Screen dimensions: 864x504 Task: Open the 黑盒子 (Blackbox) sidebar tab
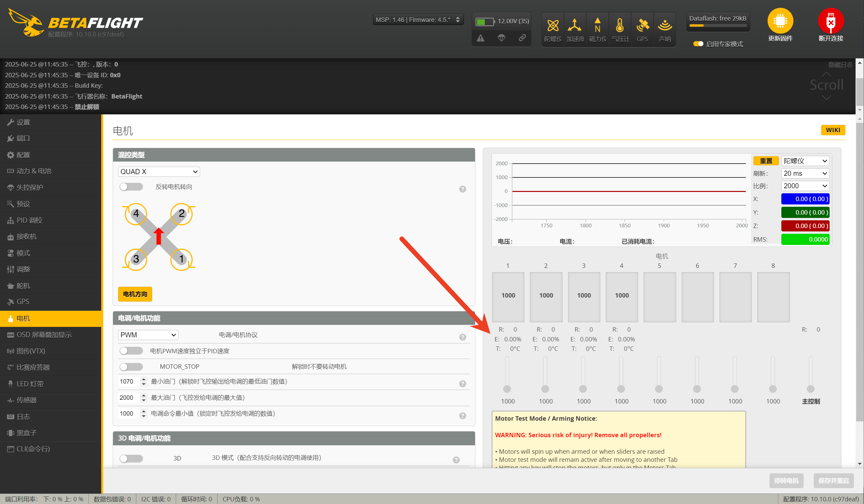coord(51,433)
